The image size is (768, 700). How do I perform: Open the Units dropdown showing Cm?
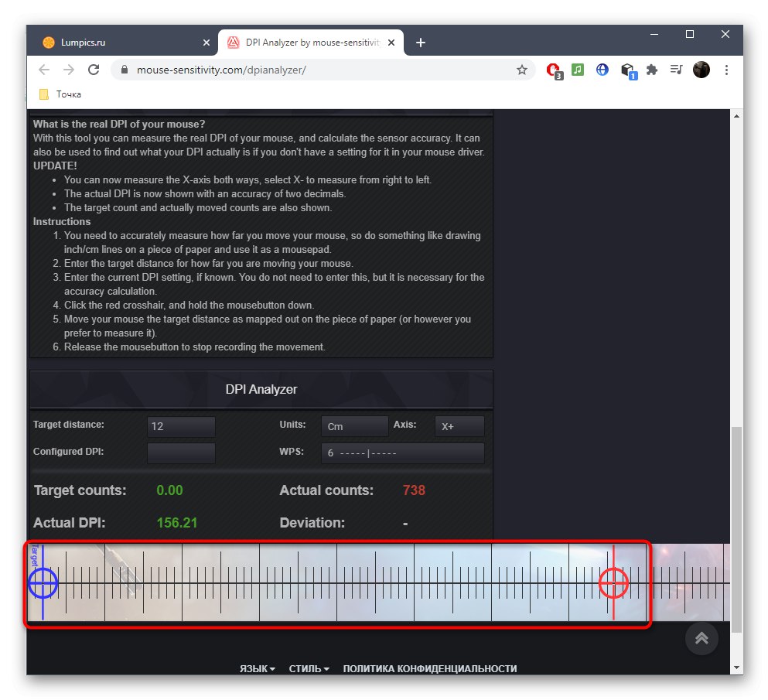[355, 426]
